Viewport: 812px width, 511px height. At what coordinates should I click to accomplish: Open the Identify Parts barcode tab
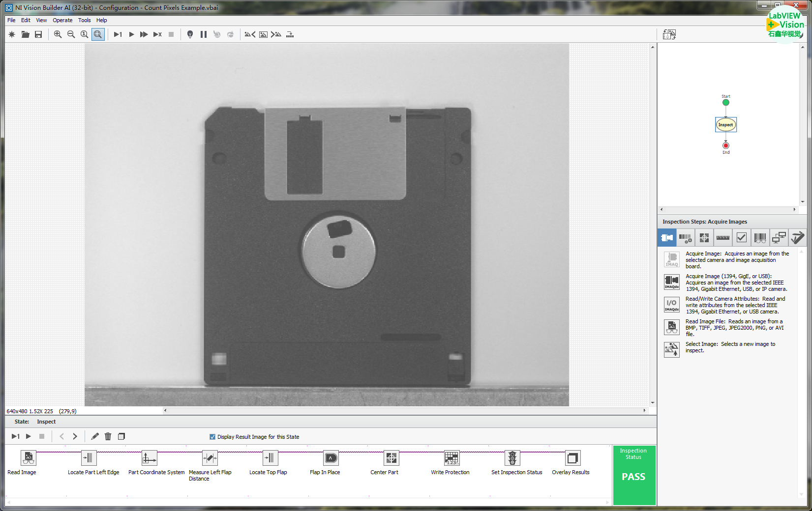[x=760, y=238]
